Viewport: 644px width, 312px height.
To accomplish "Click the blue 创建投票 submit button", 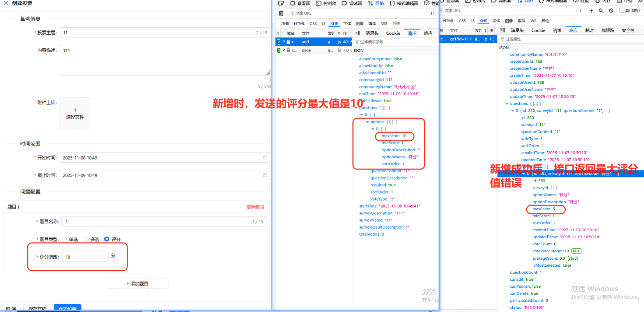I will click(x=67, y=308).
